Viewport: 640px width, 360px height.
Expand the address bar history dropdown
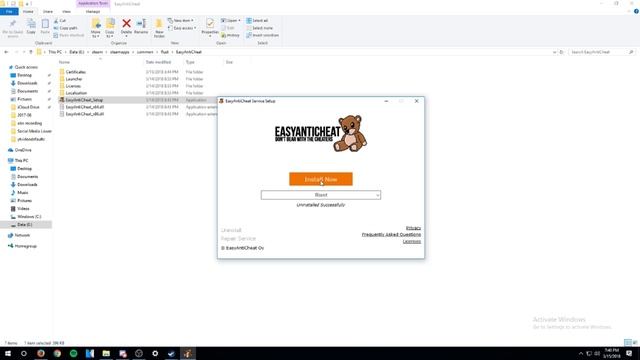[x=554, y=52]
